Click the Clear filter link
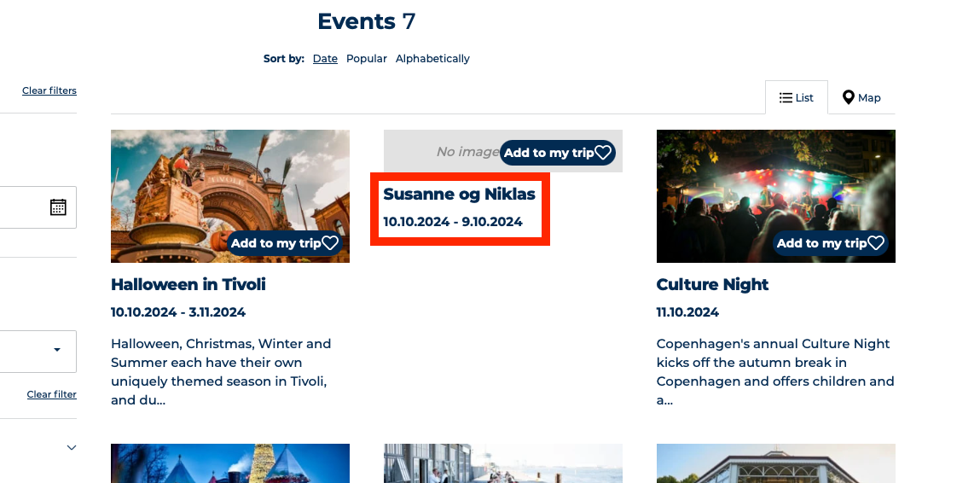980x483 pixels. click(52, 394)
